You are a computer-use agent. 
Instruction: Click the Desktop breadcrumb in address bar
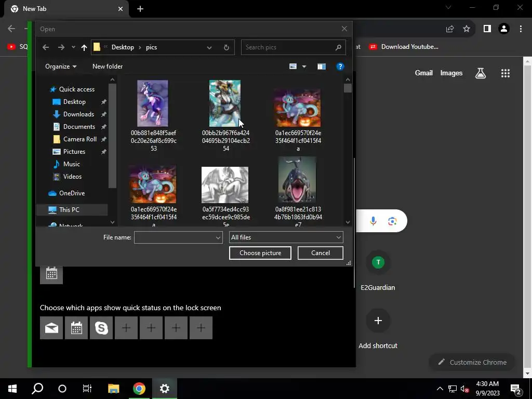pyautogui.click(x=123, y=47)
